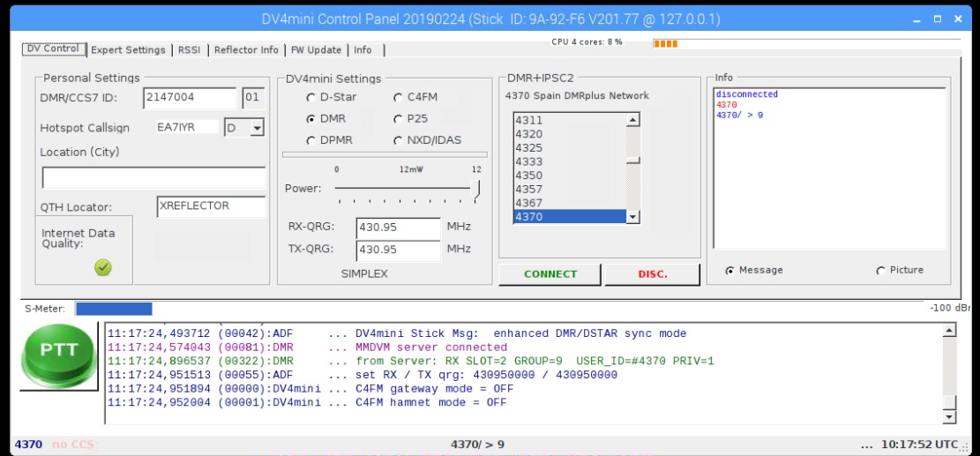Open the Reflector Info tab
Image resolution: width=980 pixels, height=456 pixels.
click(x=246, y=50)
